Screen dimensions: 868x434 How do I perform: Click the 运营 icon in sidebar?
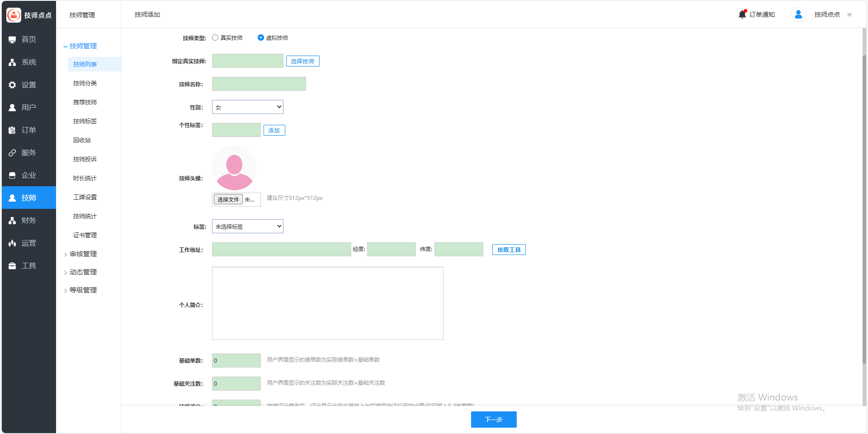coord(12,243)
